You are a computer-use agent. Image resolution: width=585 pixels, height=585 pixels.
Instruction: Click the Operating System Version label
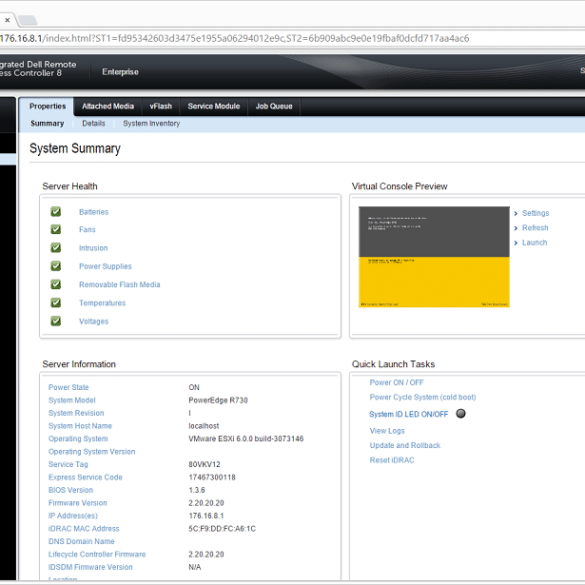pos(91,452)
